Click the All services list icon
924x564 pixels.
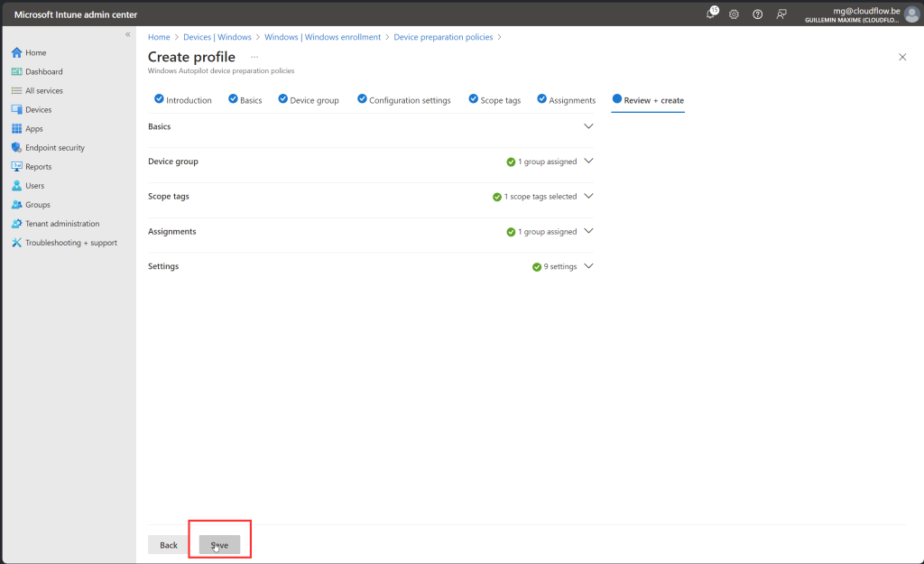pyautogui.click(x=16, y=91)
